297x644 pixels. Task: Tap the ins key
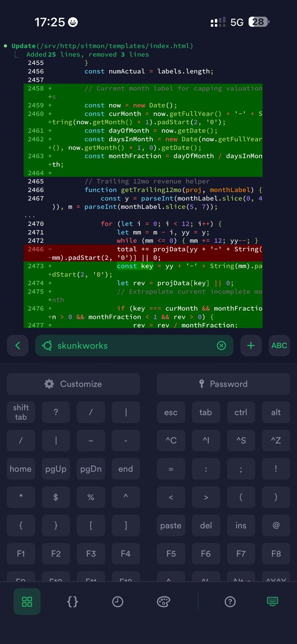click(x=241, y=526)
